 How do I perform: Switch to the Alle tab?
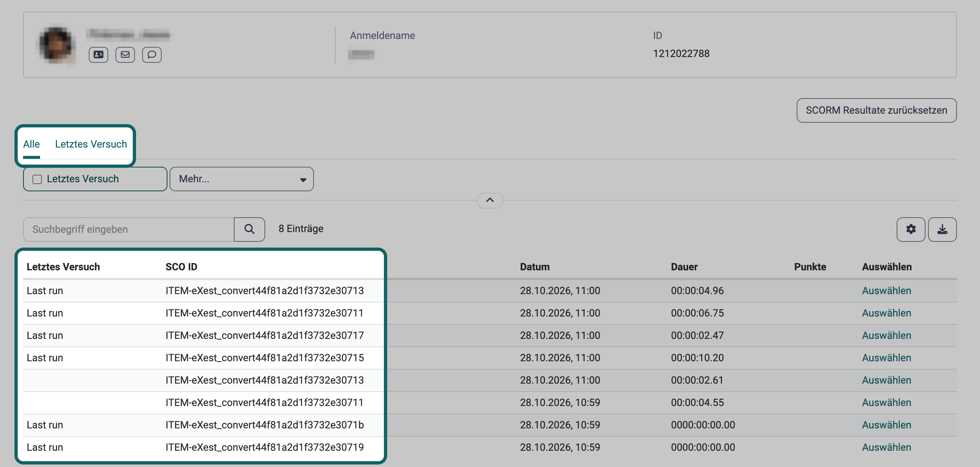coord(31,144)
